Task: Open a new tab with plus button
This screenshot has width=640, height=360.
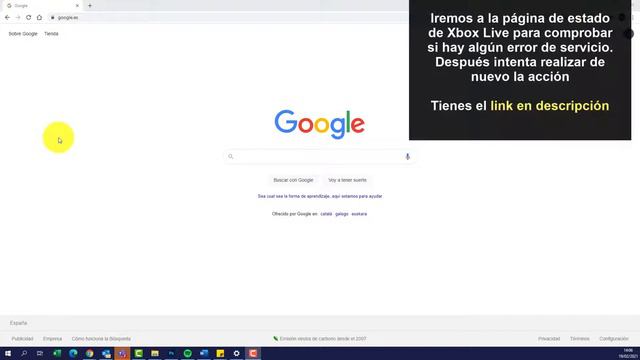Action: (90, 6)
